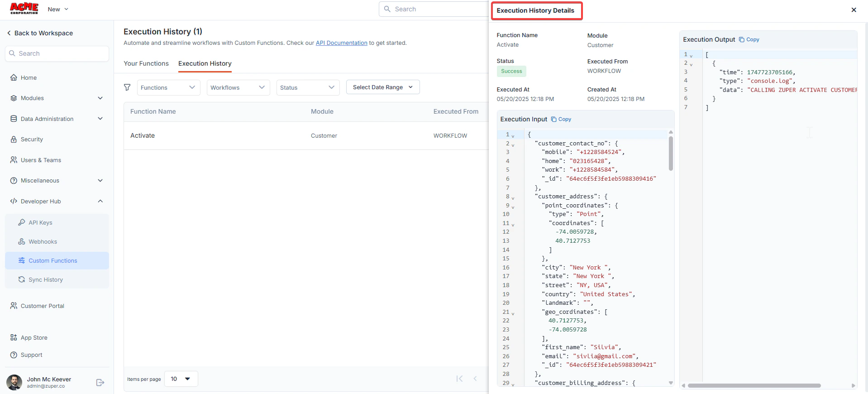This screenshot has width=868, height=394.
Task: Click the Execution Output horizontal scrollbar
Action: point(754,386)
